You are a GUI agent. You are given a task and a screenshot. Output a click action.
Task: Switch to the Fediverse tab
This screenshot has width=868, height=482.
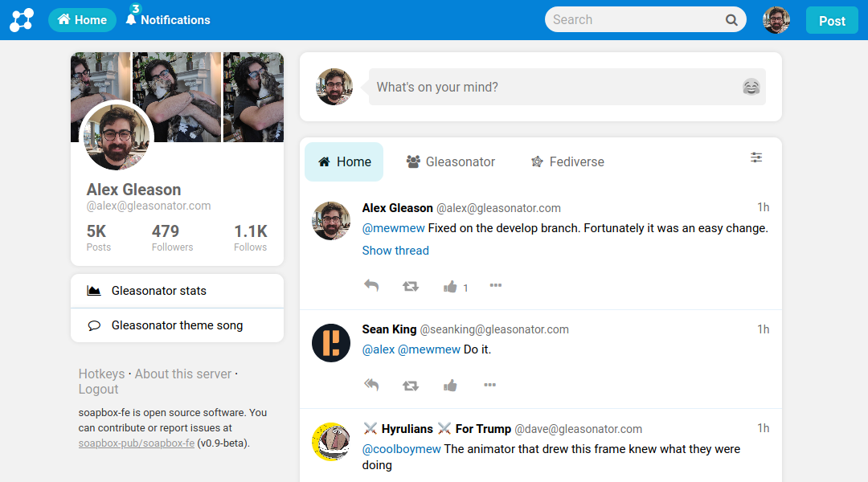coord(567,161)
